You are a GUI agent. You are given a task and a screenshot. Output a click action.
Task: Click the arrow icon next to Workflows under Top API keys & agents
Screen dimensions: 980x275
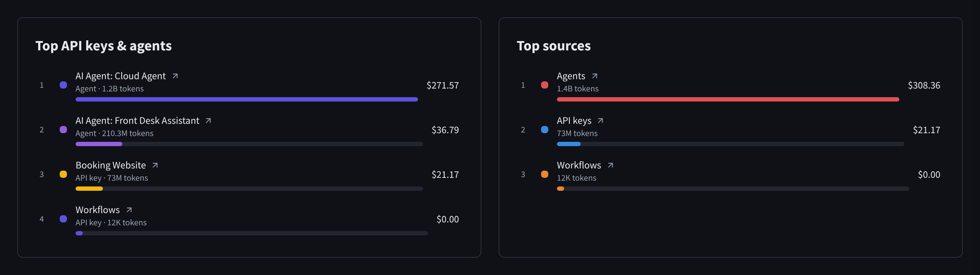[x=129, y=210]
